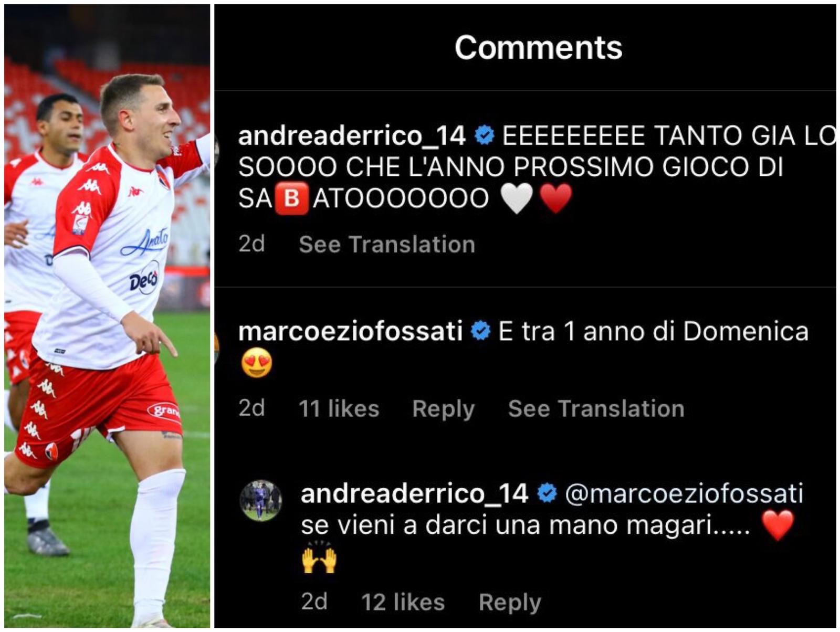Click verified badge next to andreaderrico_14 top comment
This screenshot has width=840, height=632.
click(484, 135)
